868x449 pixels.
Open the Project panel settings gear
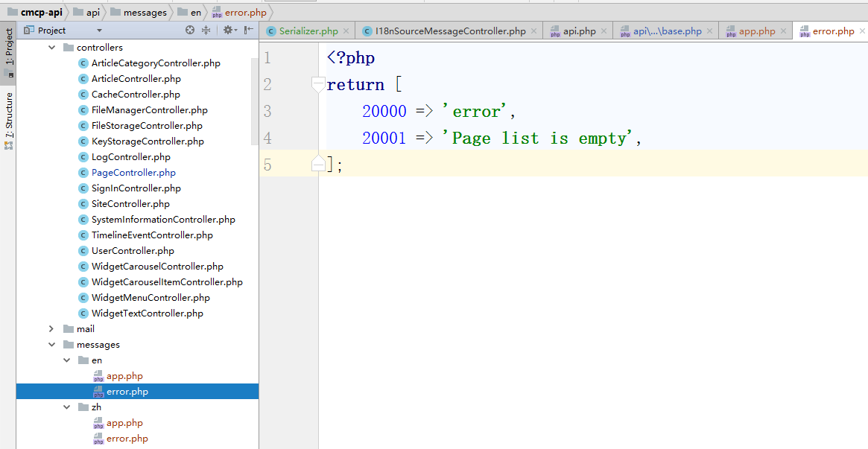click(x=228, y=31)
